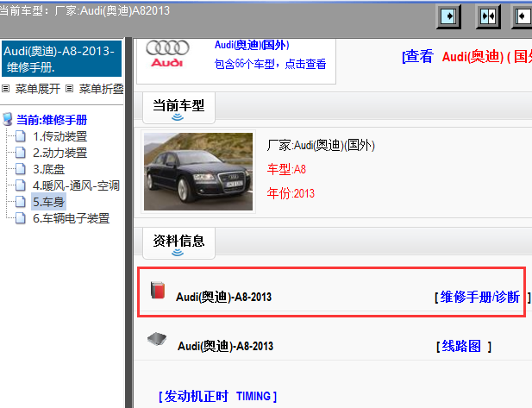The height and width of the screenshot is (408, 532).
Task: Click the Audi(奥迪)-A8-2013 wiring diagram title
Action: [225, 346]
